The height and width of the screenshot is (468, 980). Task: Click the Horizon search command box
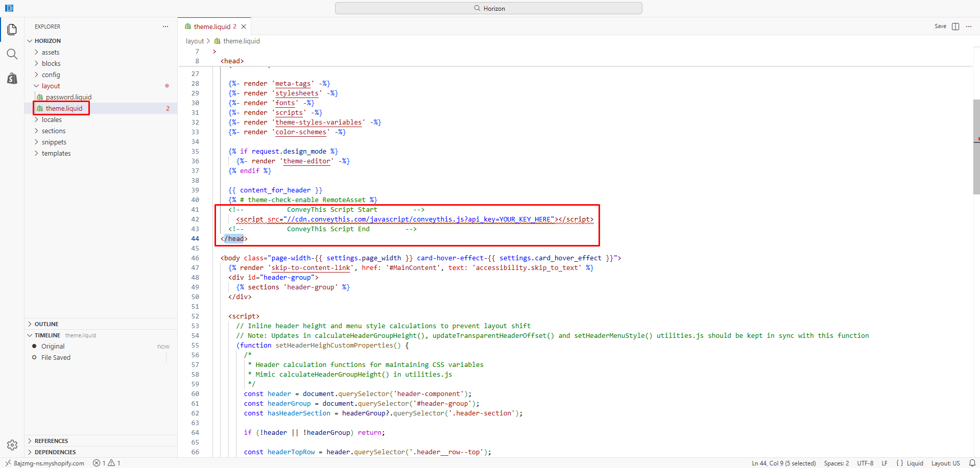click(x=489, y=8)
